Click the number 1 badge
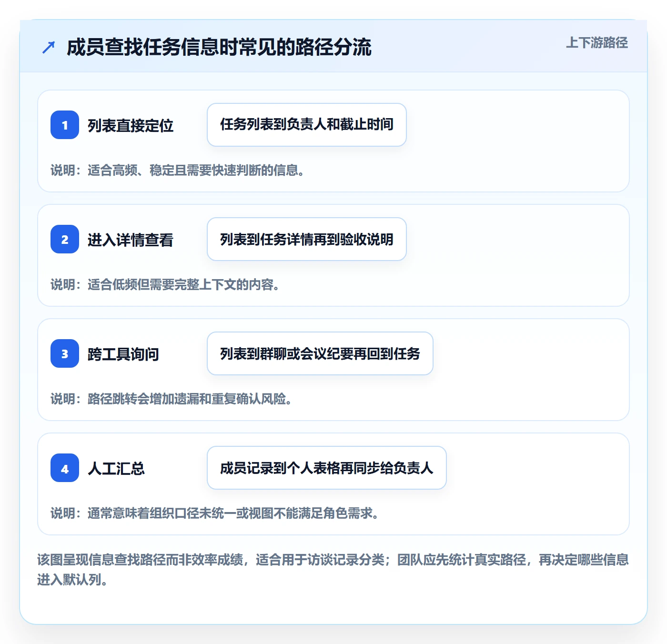Image resolution: width=667 pixels, height=644 pixels. (x=65, y=125)
